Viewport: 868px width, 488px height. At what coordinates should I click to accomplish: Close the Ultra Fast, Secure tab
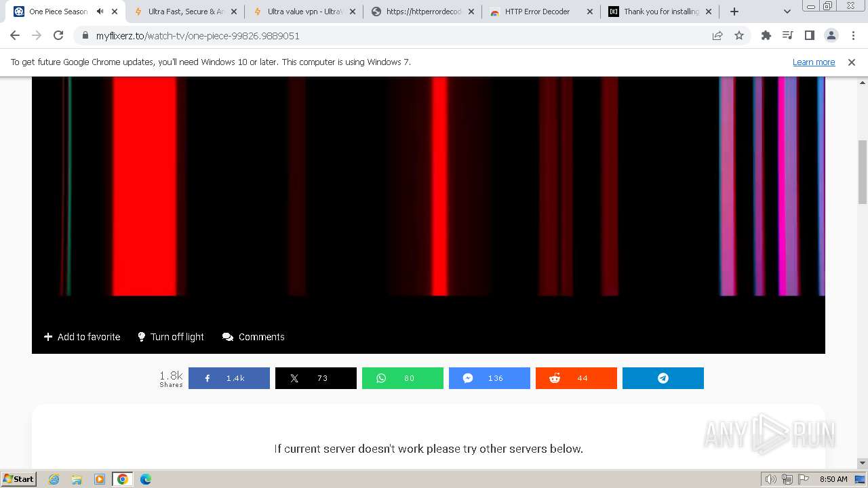click(x=234, y=12)
